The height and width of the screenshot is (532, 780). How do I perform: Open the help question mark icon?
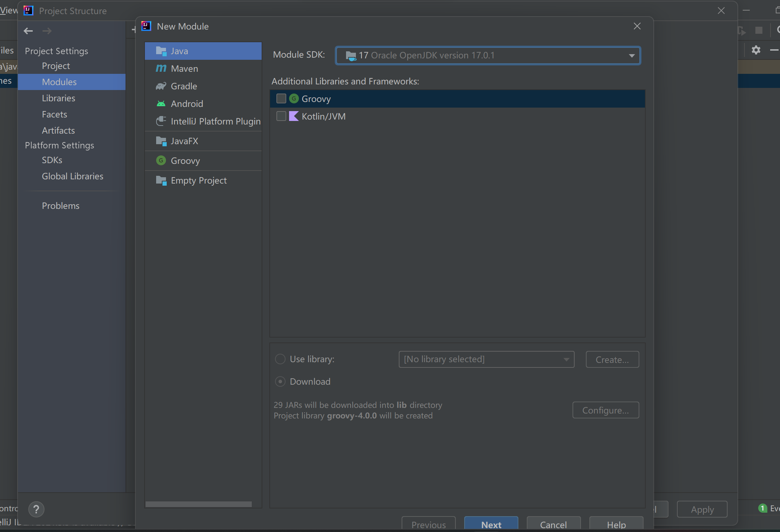coord(36,509)
